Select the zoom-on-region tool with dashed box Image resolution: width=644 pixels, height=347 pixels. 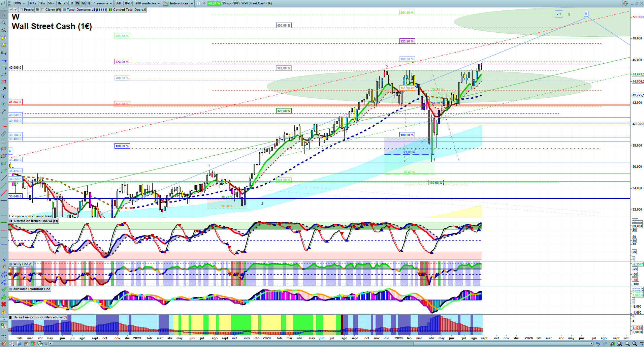4,30
